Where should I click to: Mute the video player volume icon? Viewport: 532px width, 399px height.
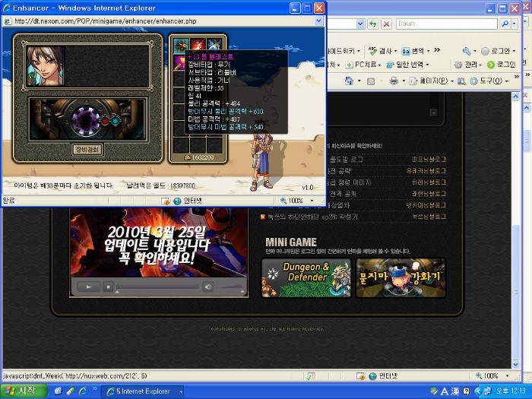coord(208,287)
